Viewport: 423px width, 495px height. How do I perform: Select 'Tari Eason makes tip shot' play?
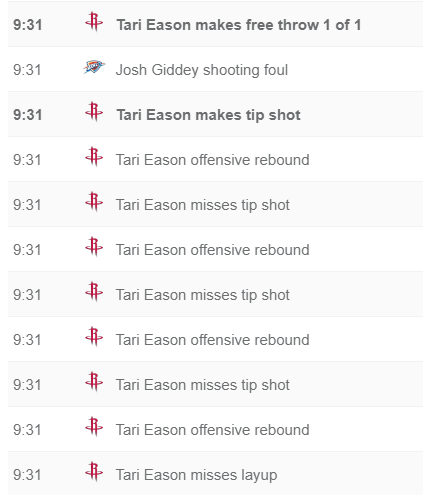click(208, 115)
